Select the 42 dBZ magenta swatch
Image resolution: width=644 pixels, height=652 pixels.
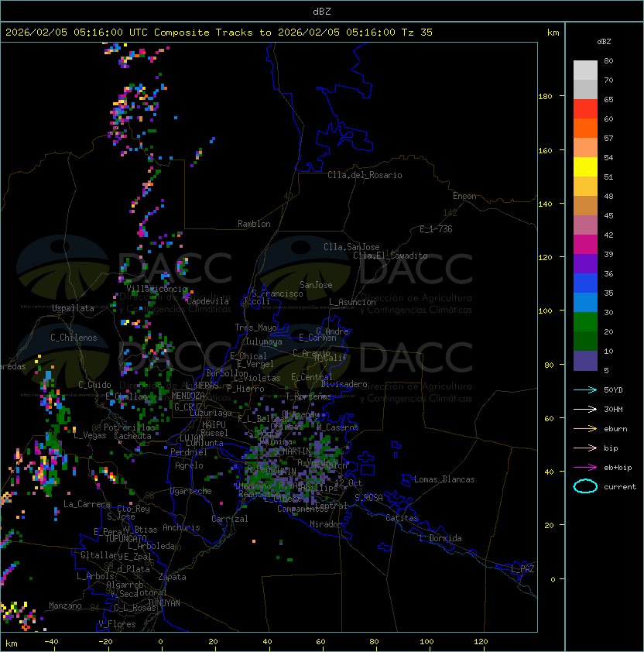click(585, 245)
